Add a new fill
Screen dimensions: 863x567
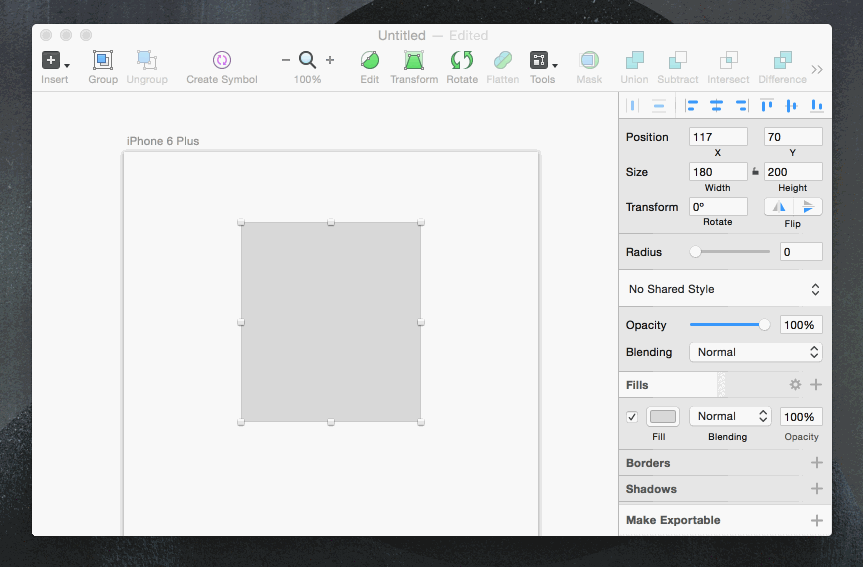[x=816, y=384]
